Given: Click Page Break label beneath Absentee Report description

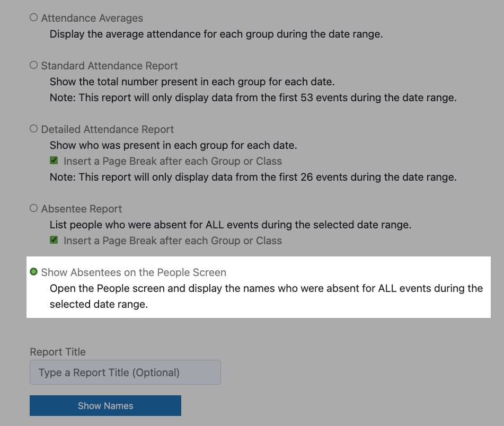Looking at the screenshot, I should tap(173, 241).
